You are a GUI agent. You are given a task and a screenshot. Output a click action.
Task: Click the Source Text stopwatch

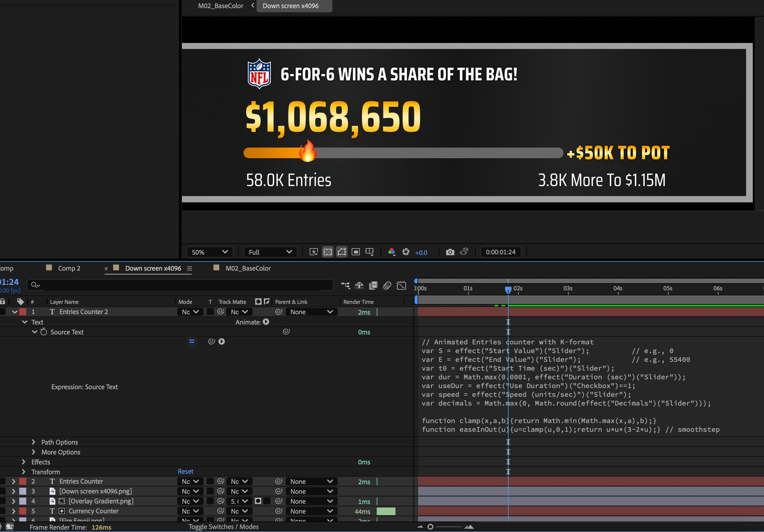coord(43,332)
